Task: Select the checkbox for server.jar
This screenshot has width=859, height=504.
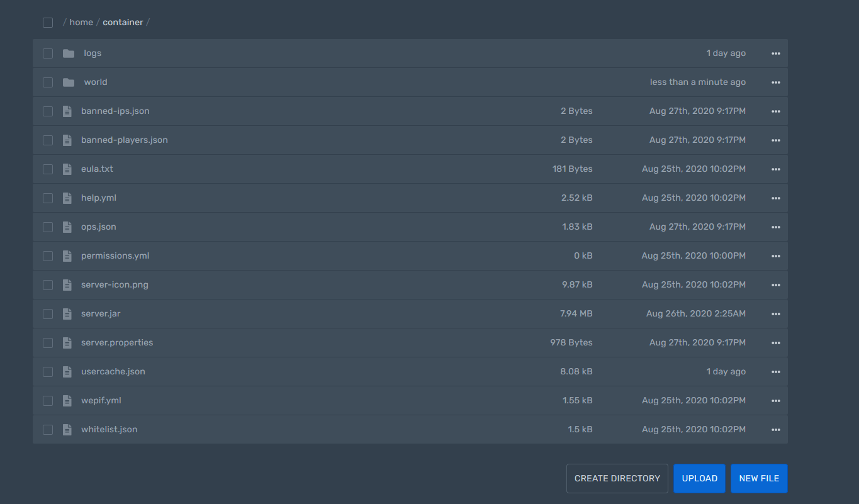Action: pyautogui.click(x=47, y=313)
